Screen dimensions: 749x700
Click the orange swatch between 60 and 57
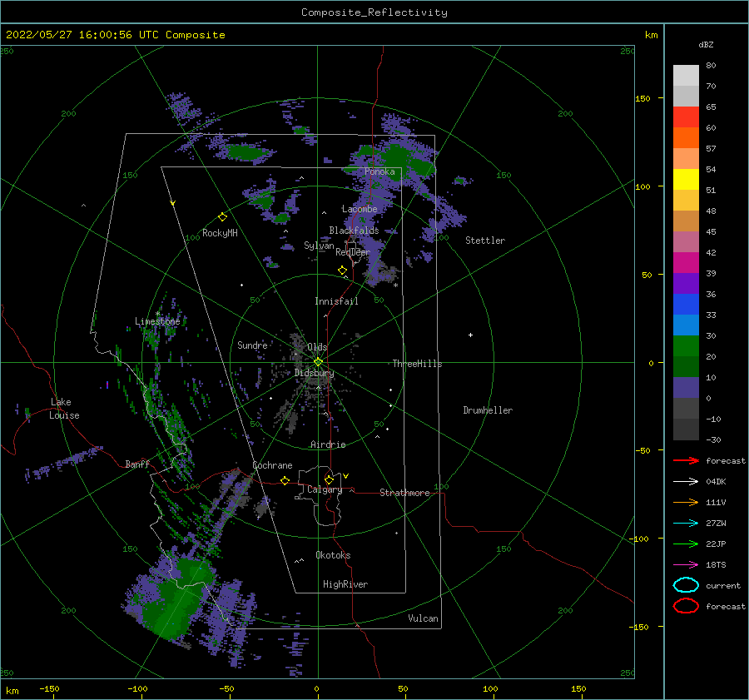686,137
